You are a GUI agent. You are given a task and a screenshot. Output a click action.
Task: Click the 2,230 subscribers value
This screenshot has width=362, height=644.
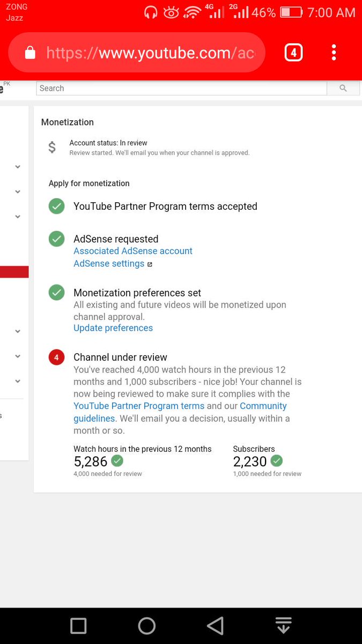[250, 461]
